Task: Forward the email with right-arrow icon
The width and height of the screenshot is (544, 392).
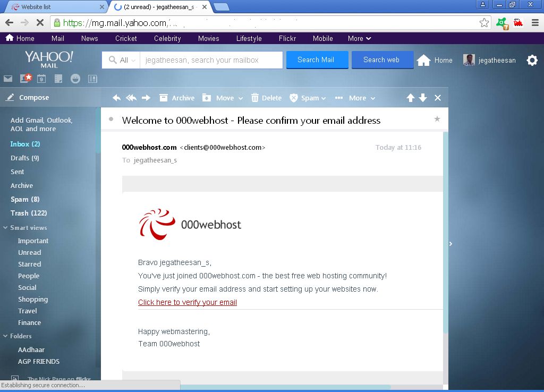Action: pos(146,98)
